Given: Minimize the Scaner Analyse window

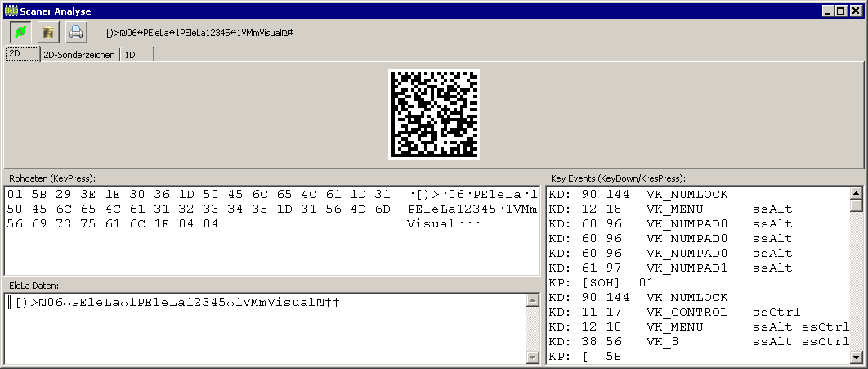Looking at the screenshot, I should click(x=830, y=11).
